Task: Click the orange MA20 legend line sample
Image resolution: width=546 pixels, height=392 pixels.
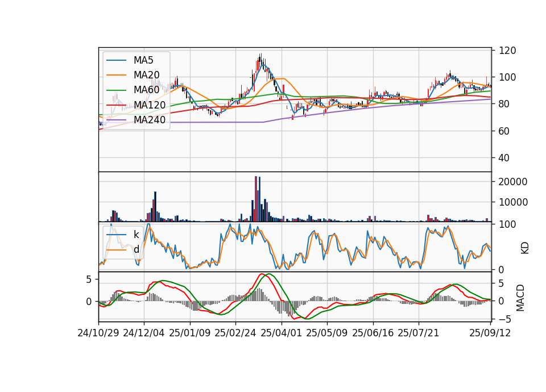Action: tap(116, 75)
